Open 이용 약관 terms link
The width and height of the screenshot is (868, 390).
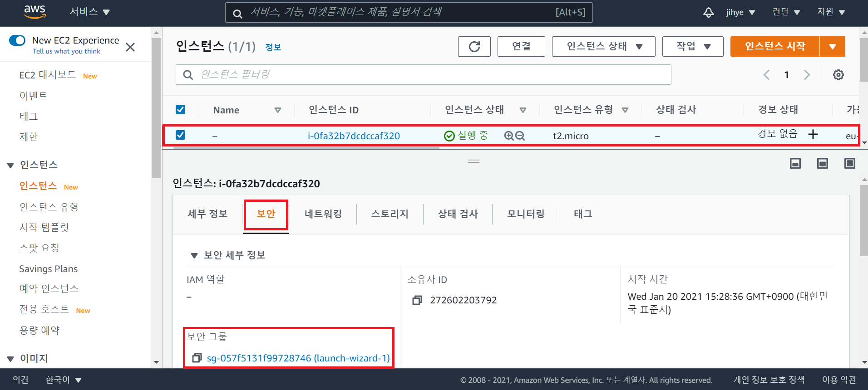coord(839,380)
